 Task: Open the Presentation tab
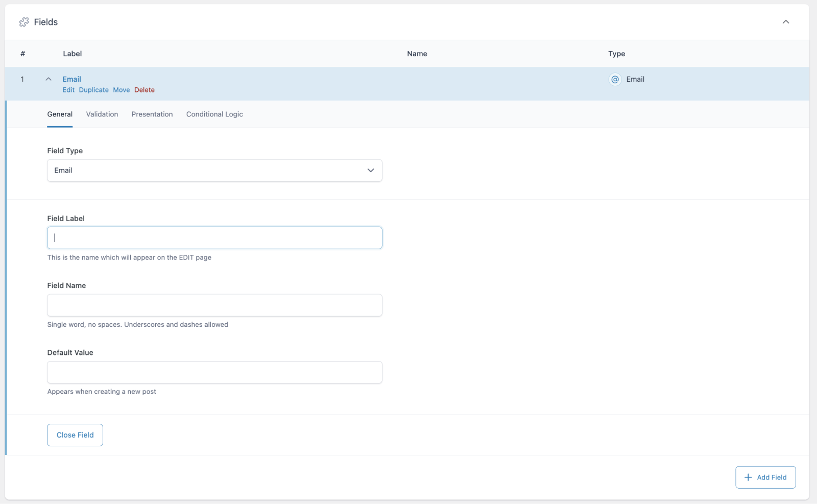click(x=152, y=114)
